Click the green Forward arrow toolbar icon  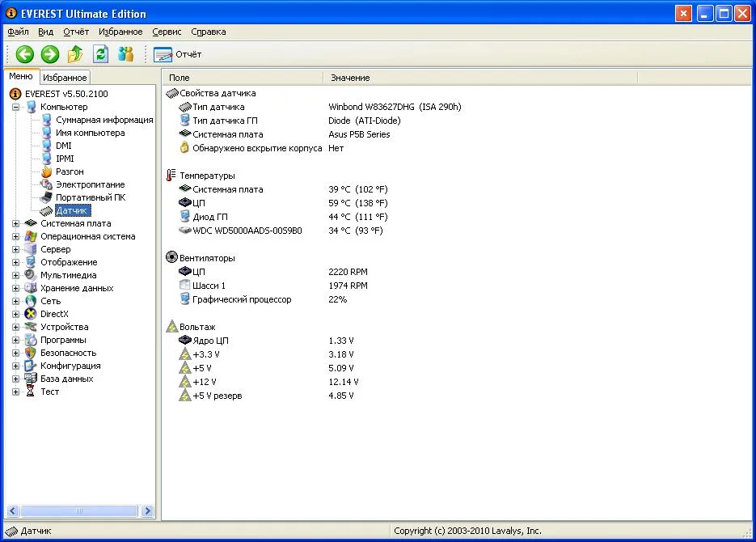(x=50, y=54)
